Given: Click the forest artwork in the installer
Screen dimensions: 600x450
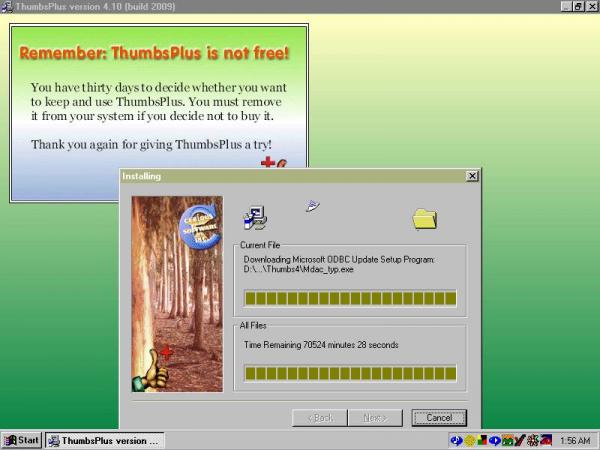Looking at the screenshot, I should click(177, 294).
